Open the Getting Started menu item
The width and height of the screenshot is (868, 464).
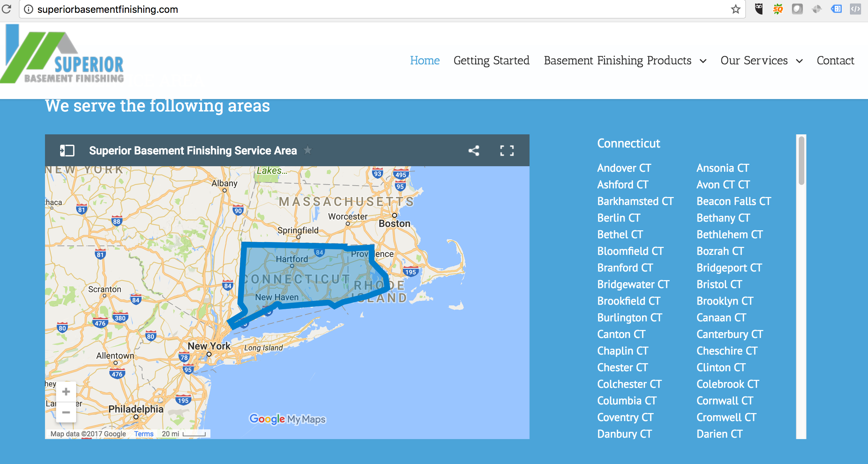point(491,60)
